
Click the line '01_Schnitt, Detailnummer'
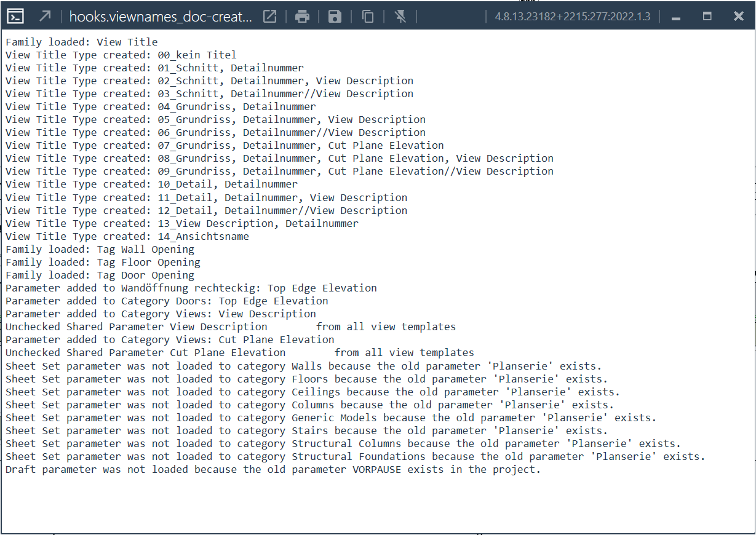click(154, 68)
